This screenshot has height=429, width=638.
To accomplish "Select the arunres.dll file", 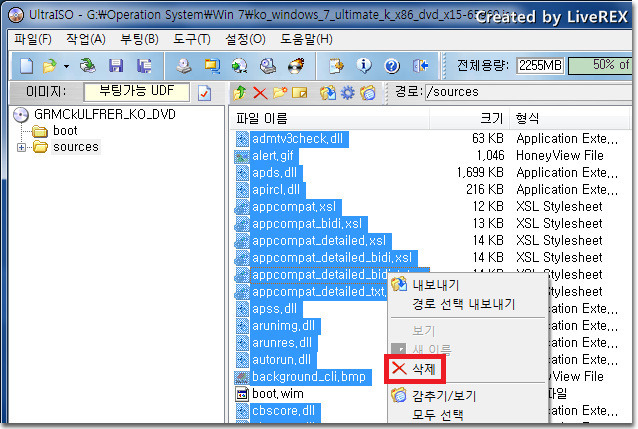I will pyautogui.click(x=282, y=343).
